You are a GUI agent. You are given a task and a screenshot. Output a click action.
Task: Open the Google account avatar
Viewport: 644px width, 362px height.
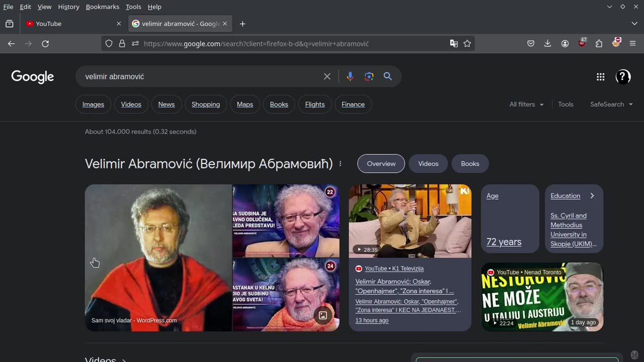pos(623,76)
